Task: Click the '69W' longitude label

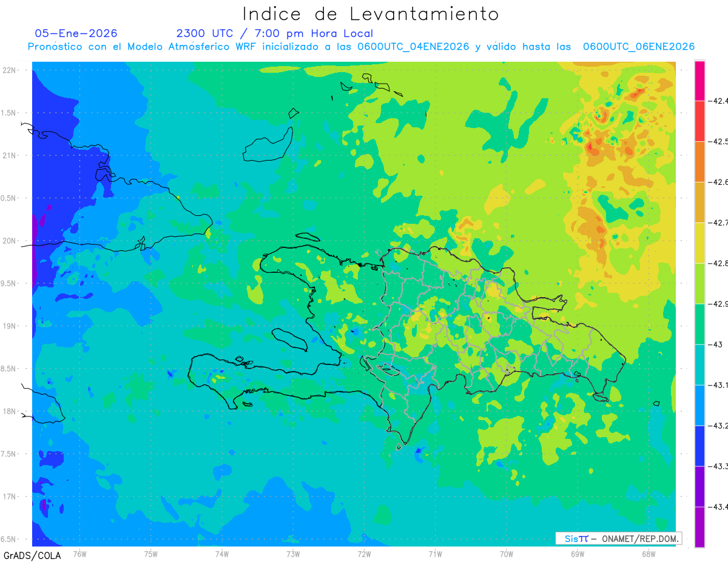Action: (x=578, y=554)
